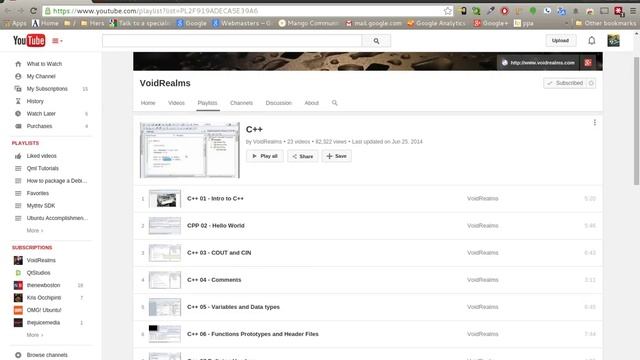Image resolution: width=640 pixels, height=360 pixels.
Task: Open video CPP 02 - Hello World
Action: coord(216,226)
